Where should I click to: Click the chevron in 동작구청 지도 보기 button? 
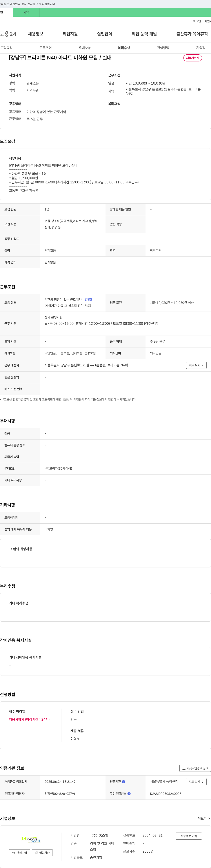click(203, 782)
